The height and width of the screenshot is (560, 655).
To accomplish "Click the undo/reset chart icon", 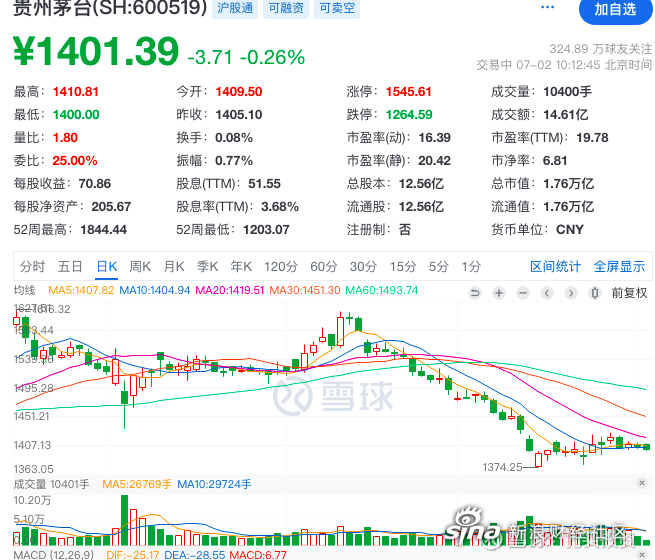I will point(475,293).
